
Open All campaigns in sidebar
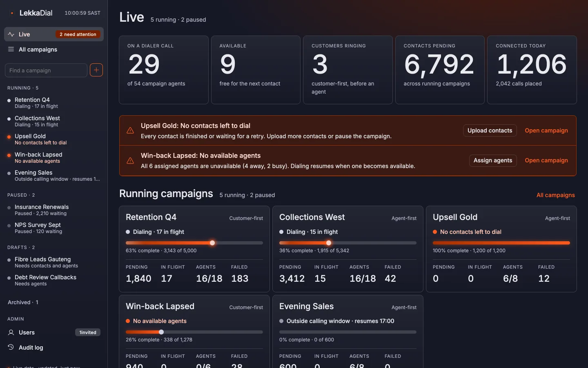pyautogui.click(x=54, y=49)
